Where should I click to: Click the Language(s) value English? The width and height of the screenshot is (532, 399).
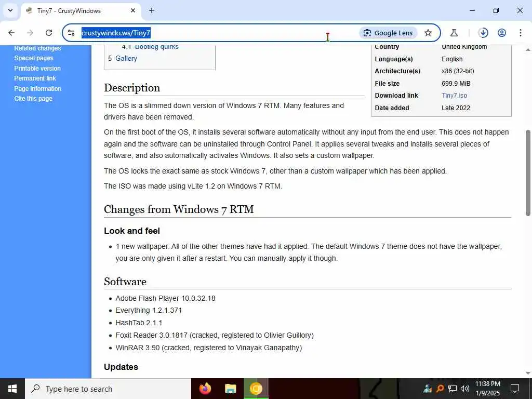click(452, 59)
